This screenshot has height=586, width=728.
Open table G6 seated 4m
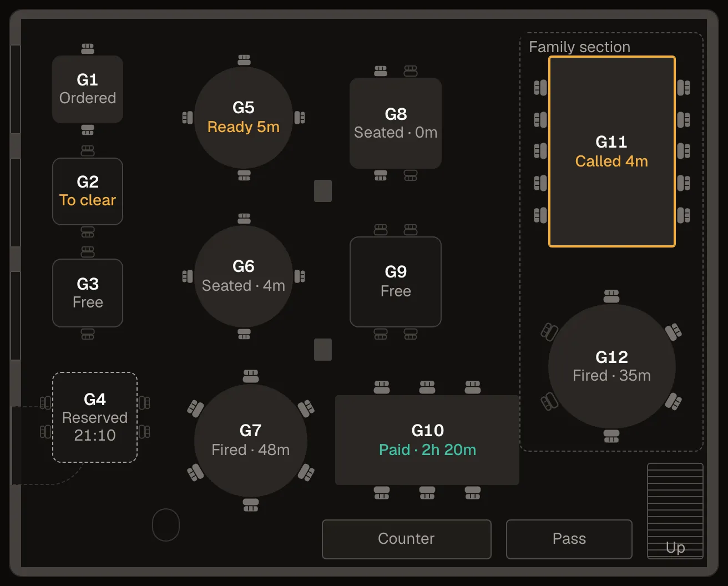click(x=244, y=276)
